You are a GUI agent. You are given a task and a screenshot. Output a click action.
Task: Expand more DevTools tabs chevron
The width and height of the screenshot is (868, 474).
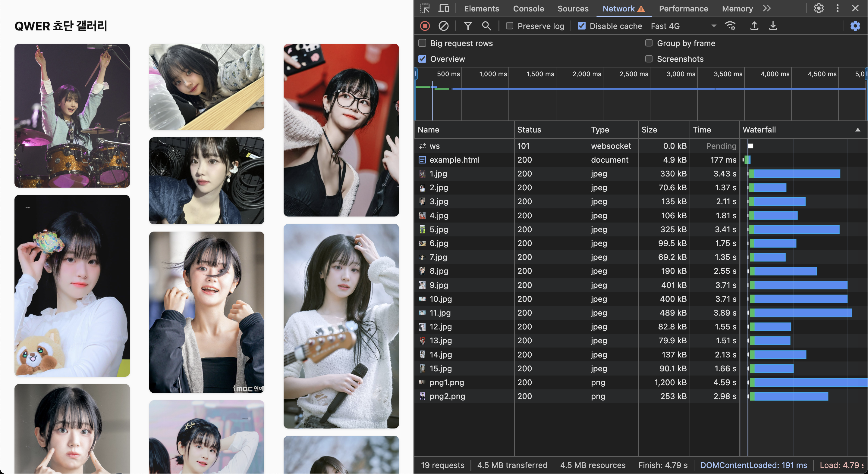(x=767, y=8)
